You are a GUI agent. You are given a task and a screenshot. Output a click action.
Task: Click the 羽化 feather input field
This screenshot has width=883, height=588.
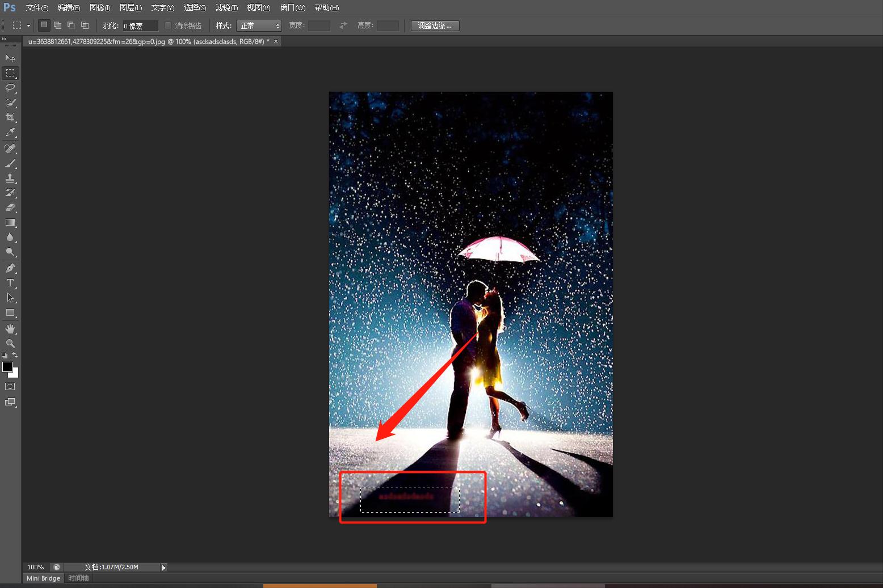tap(140, 26)
